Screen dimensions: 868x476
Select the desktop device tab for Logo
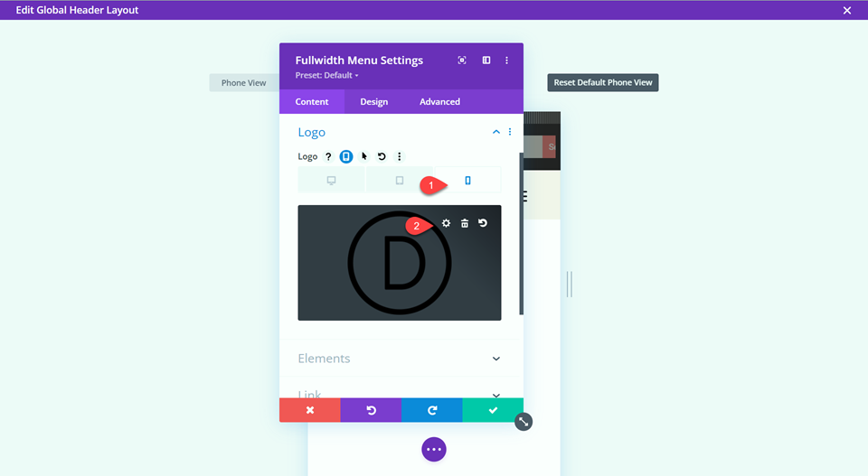(331, 181)
